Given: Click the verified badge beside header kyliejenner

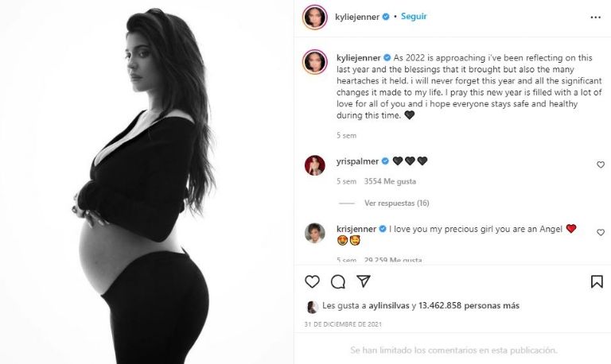Looking at the screenshot, I should tap(386, 17).
